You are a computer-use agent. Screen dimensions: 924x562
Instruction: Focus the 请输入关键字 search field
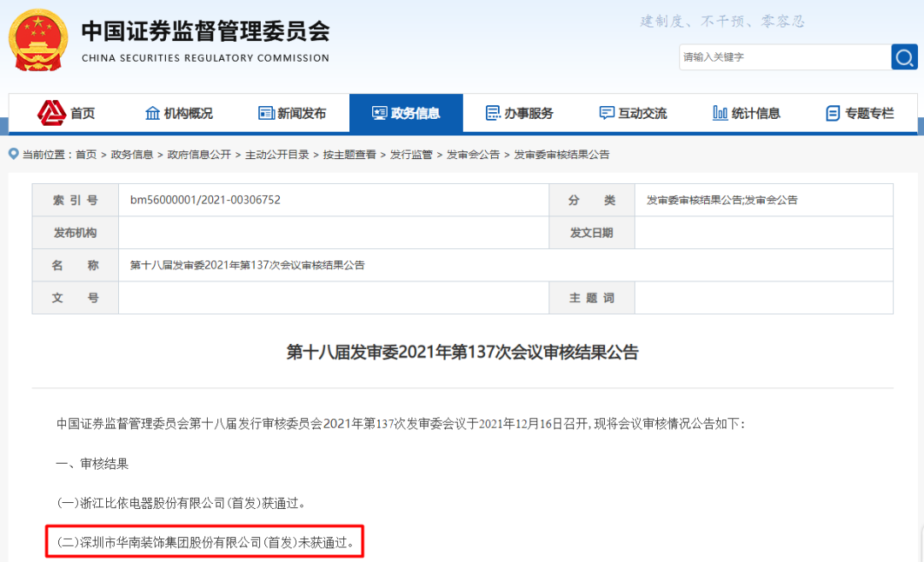click(785, 57)
